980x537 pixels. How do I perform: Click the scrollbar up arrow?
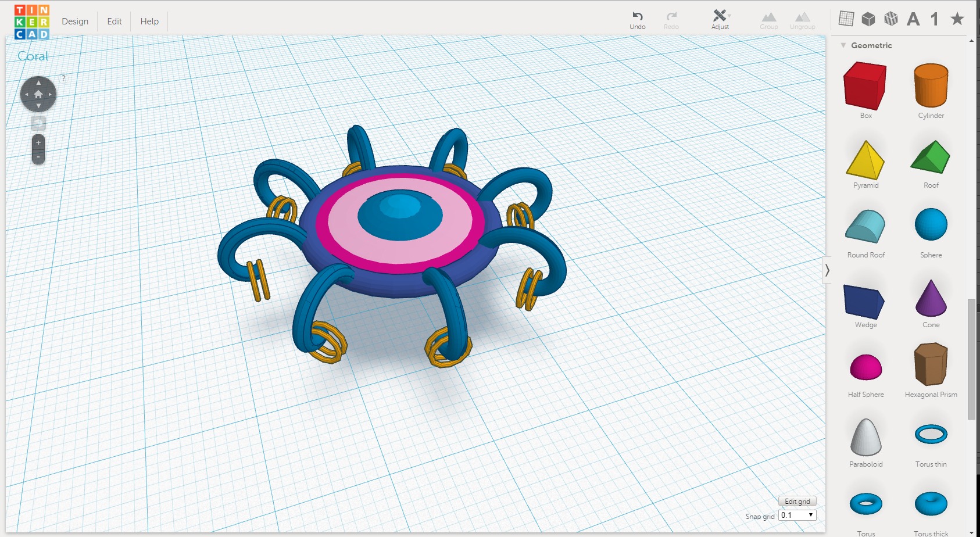(971, 41)
